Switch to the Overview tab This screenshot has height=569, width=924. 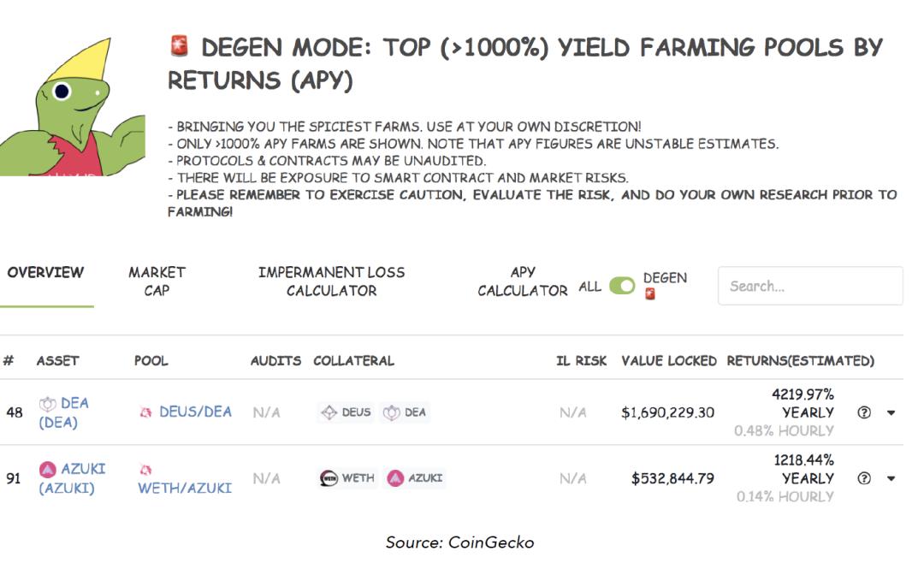(46, 272)
